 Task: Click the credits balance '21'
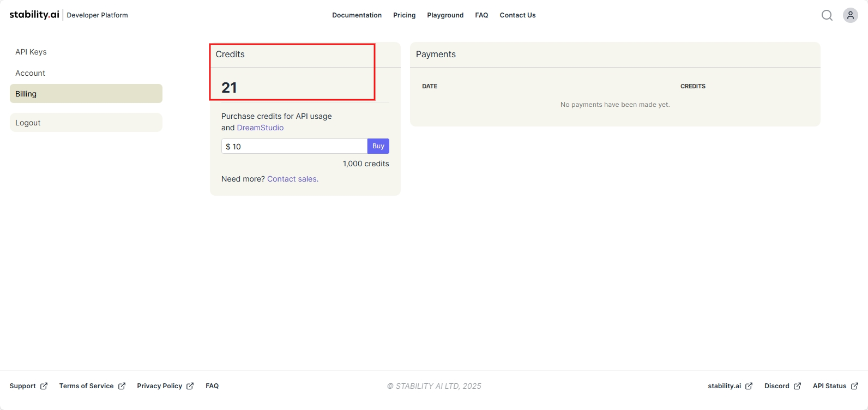[x=229, y=88]
